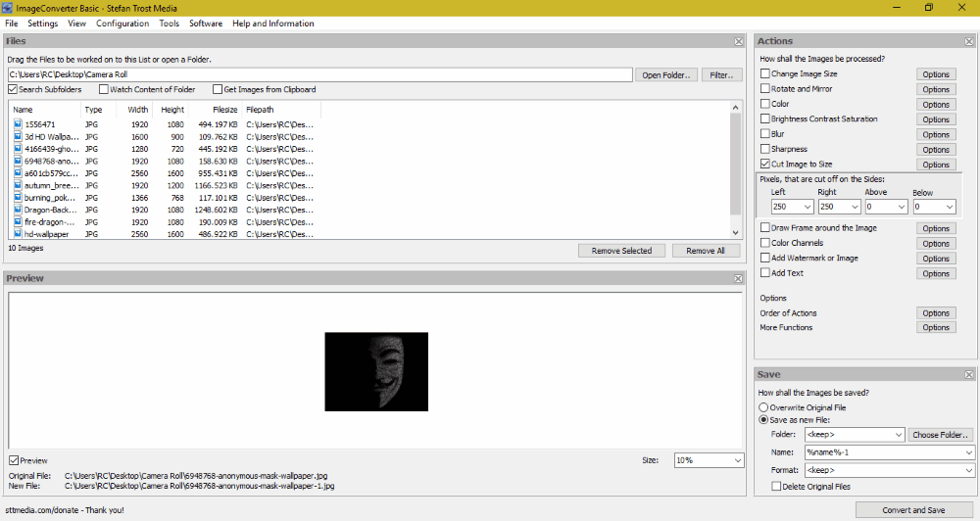Click the file icon of Dragon-Back row

[x=18, y=210]
